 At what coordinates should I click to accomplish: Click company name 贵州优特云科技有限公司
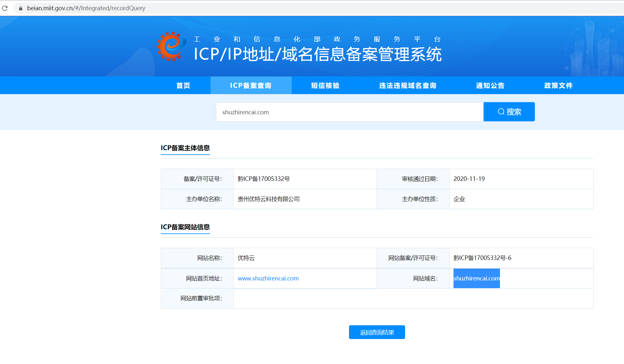click(269, 199)
